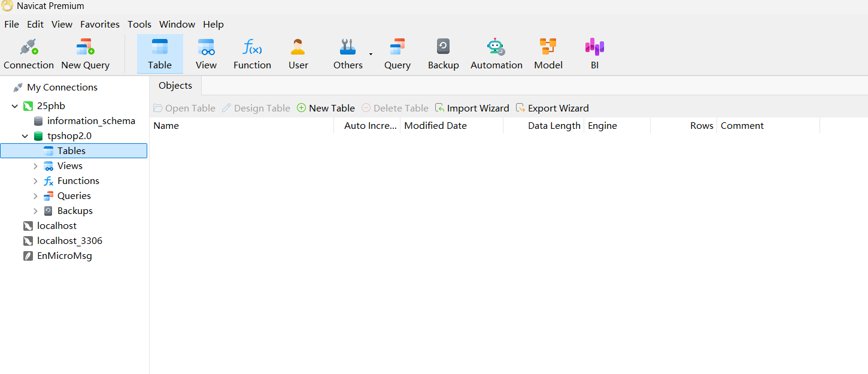Select the information_schema tree label
The image size is (868, 374).
click(x=91, y=121)
